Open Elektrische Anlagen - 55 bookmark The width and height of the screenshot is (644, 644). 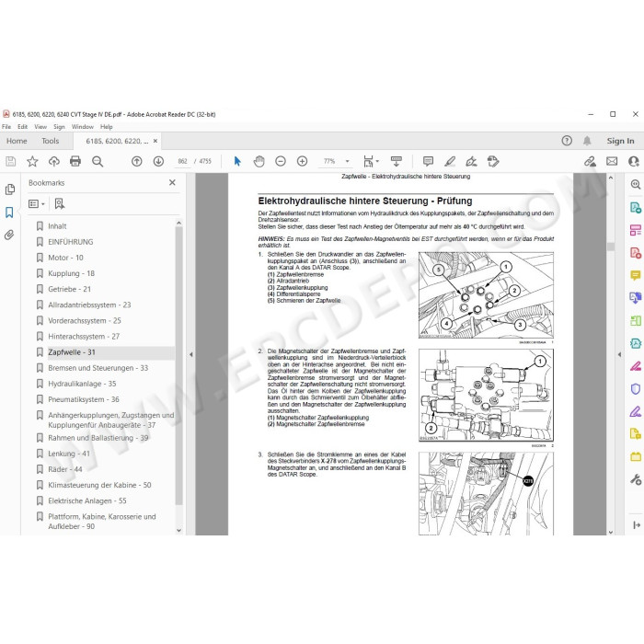pyautogui.click(x=87, y=500)
